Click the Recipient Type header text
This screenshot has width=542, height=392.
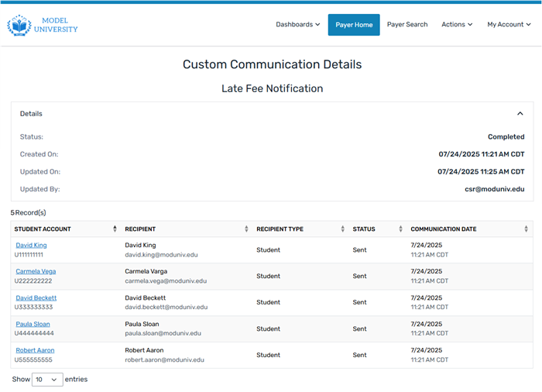(x=280, y=229)
